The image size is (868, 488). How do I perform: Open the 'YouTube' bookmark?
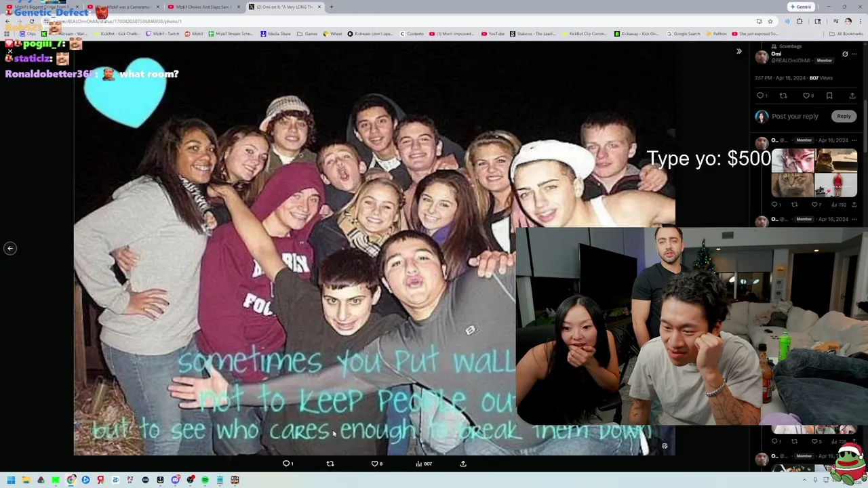pos(493,34)
